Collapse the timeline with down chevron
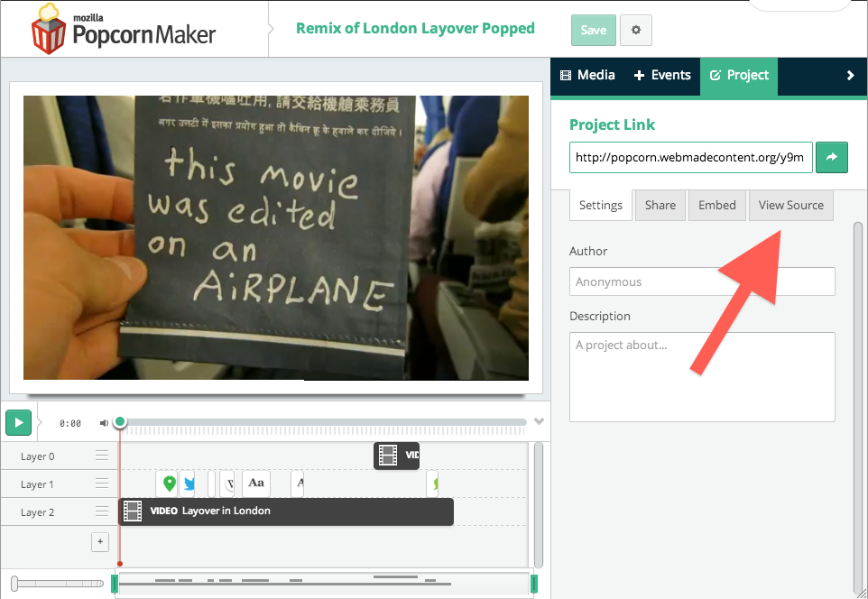 tap(540, 421)
